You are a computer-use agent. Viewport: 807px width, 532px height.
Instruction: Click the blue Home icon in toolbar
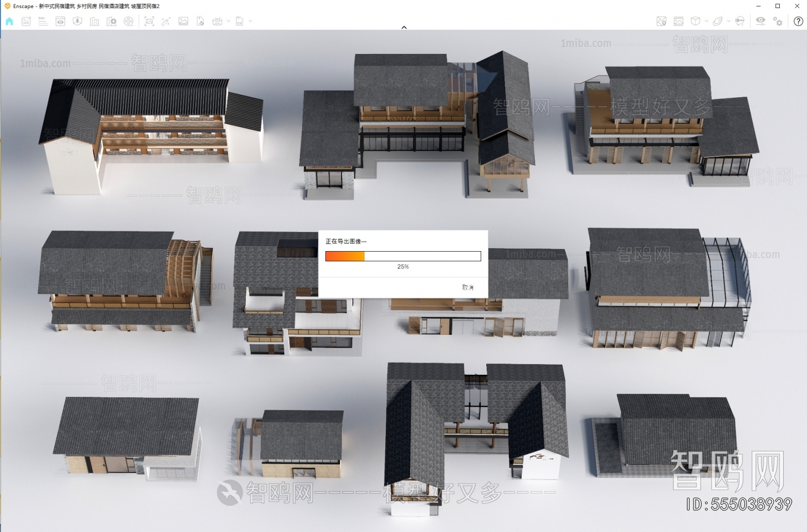(x=9, y=21)
